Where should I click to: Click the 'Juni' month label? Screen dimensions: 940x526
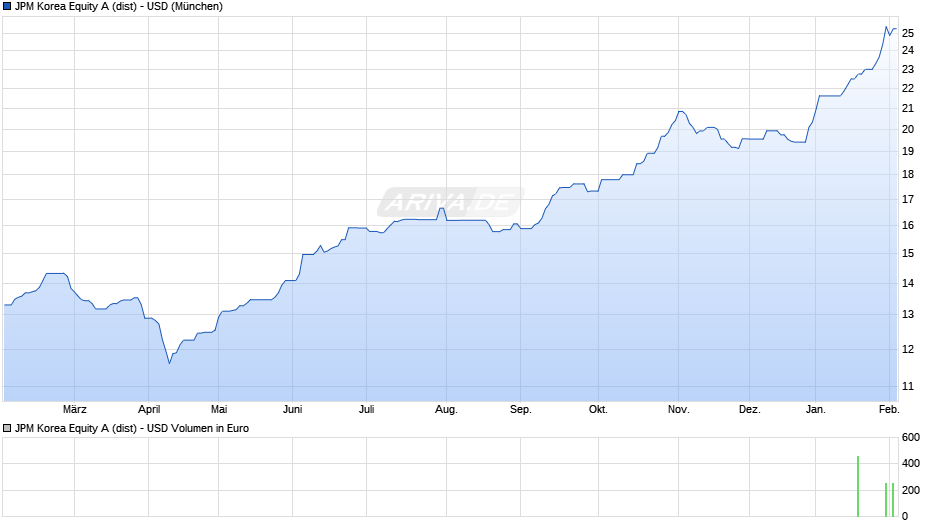click(x=293, y=409)
